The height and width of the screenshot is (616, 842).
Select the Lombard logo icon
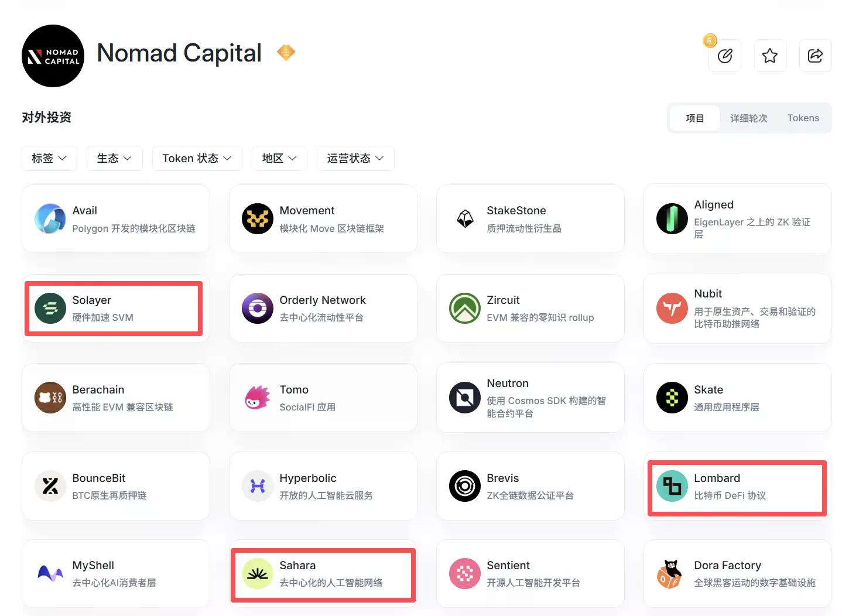coord(672,486)
